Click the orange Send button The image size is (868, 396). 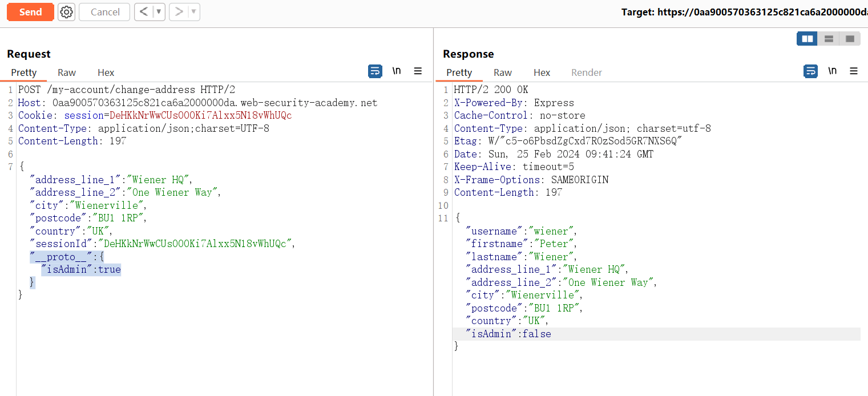(x=30, y=12)
